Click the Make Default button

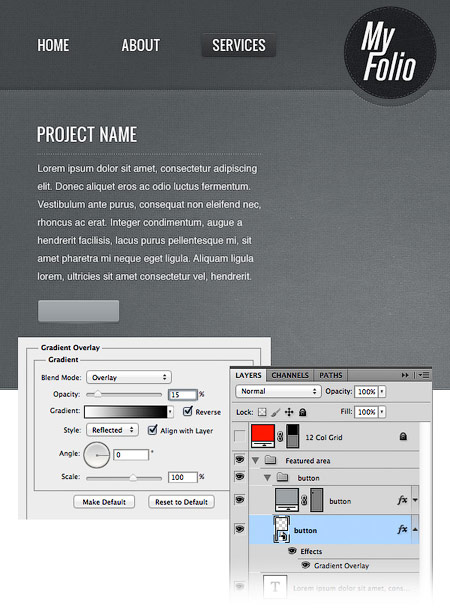coord(104,502)
